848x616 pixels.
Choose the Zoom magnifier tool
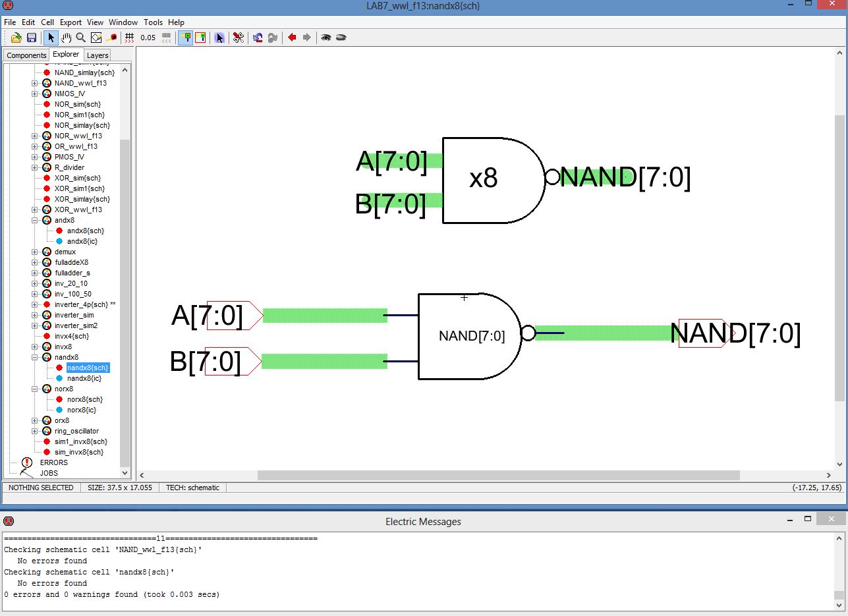(80, 38)
